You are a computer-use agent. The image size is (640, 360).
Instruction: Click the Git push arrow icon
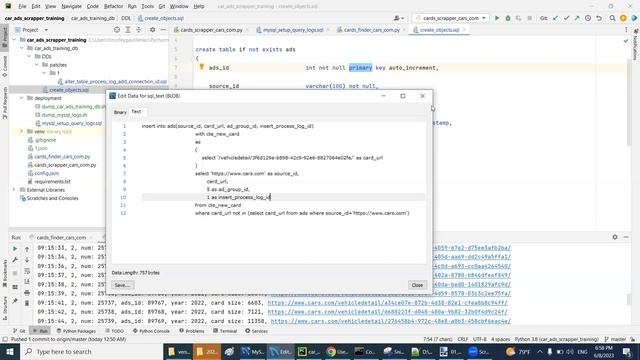click(x=577, y=18)
